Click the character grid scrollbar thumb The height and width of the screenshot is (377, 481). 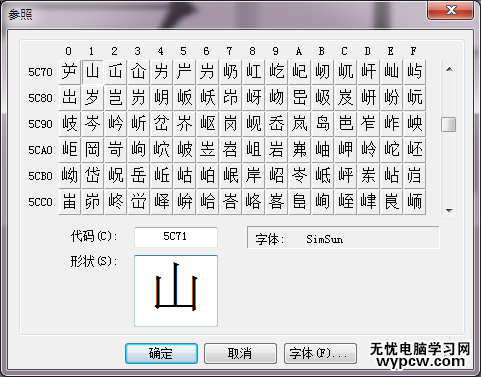coord(449,124)
